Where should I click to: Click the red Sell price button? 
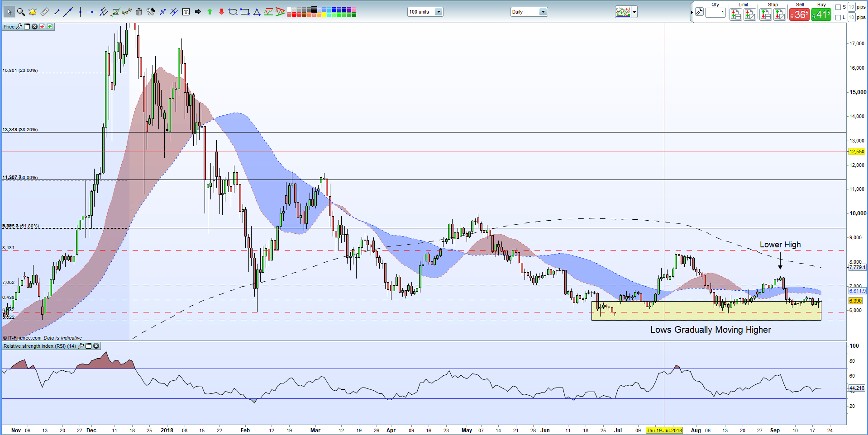[799, 14]
